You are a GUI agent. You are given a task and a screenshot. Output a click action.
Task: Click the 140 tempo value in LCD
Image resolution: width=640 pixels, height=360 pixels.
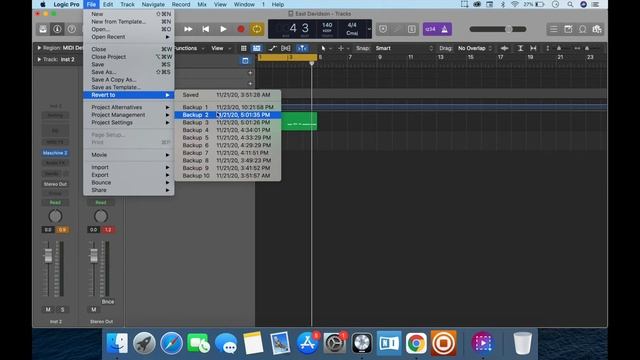coord(327,25)
